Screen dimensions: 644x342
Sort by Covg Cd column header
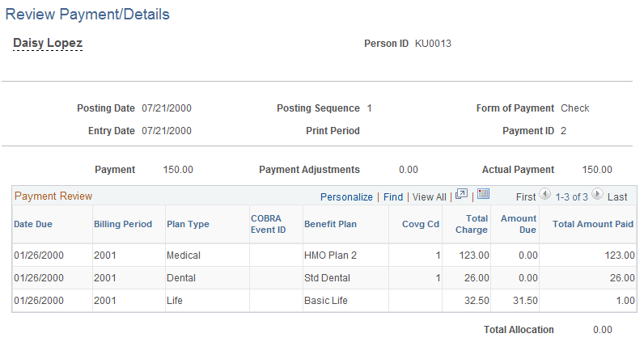coord(421,224)
